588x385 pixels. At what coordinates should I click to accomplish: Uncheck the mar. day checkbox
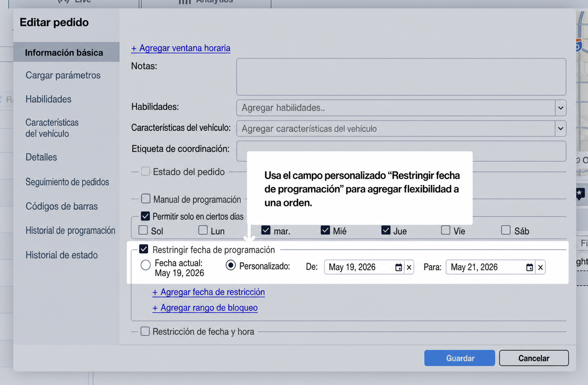click(x=266, y=230)
